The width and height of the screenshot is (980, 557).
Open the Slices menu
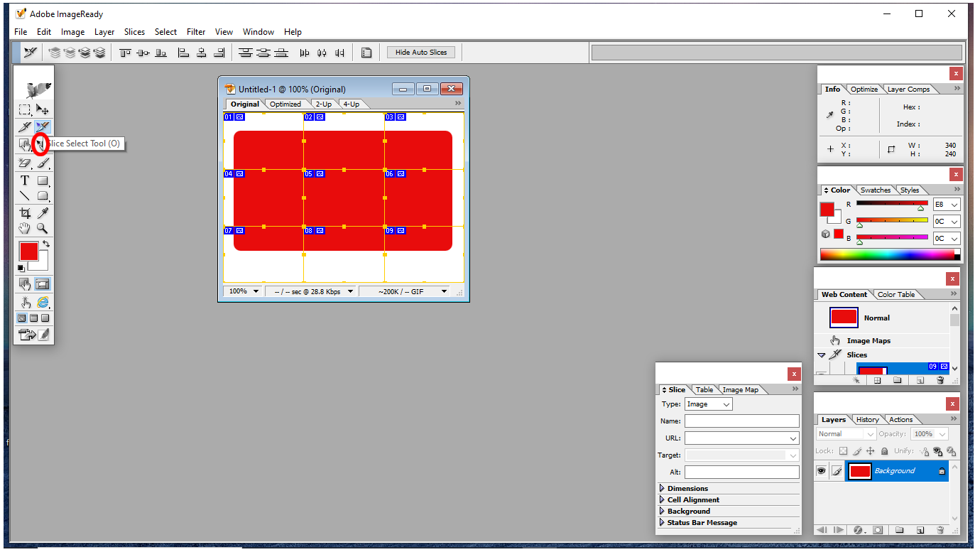pos(134,32)
